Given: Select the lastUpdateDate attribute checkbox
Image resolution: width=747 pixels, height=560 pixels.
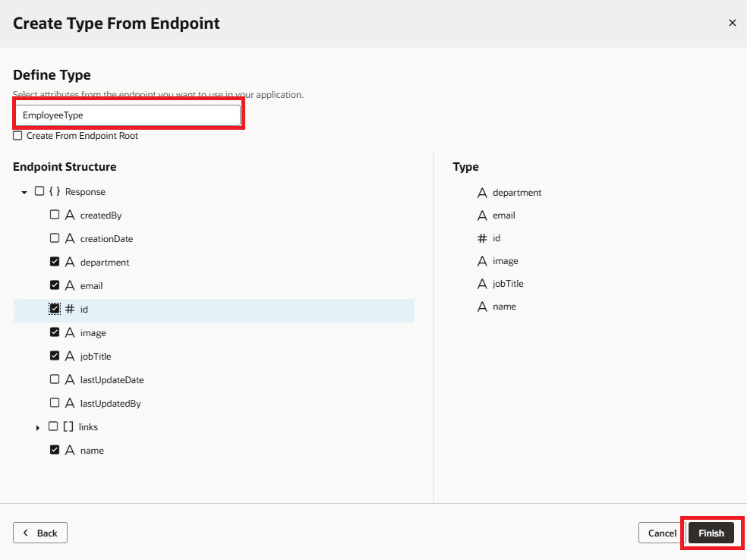Looking at the screenshot, I should pyautogui.click(x=55, y=379).
